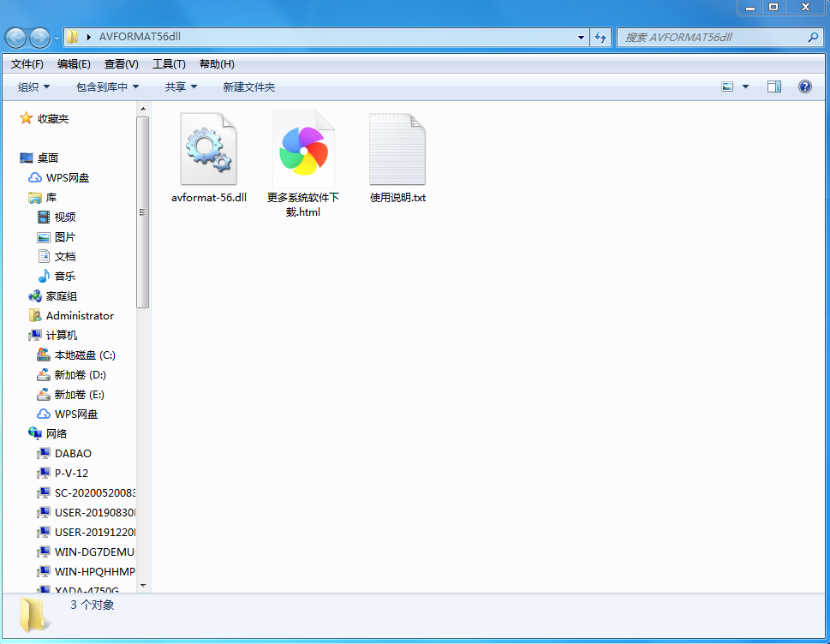Click the 更多系统软件下载.html file name label
This screenshot has width=830, height=644.
tap(303, 205)
